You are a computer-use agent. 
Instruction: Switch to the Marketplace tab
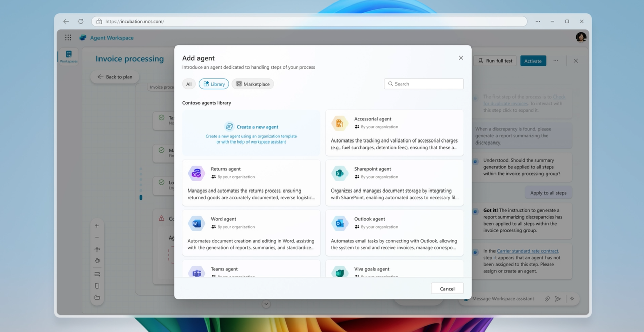[x=253, y=84]
